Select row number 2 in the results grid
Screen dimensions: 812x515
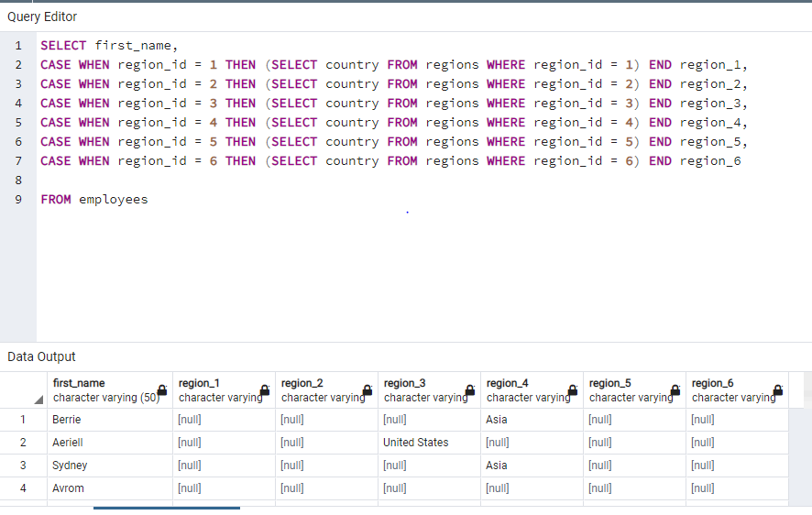23,443
